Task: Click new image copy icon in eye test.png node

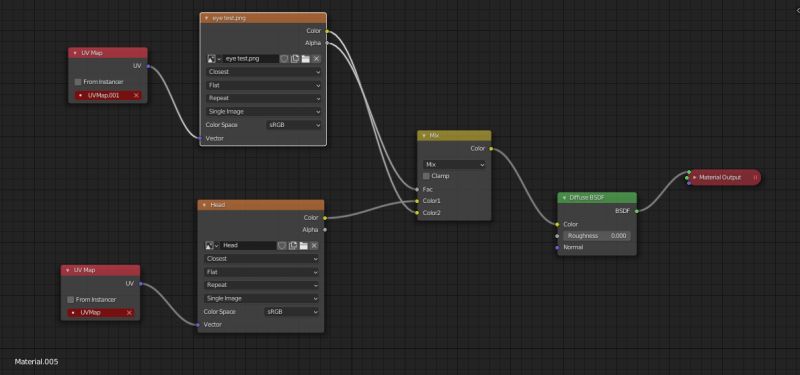Action: tap(295, 59)
